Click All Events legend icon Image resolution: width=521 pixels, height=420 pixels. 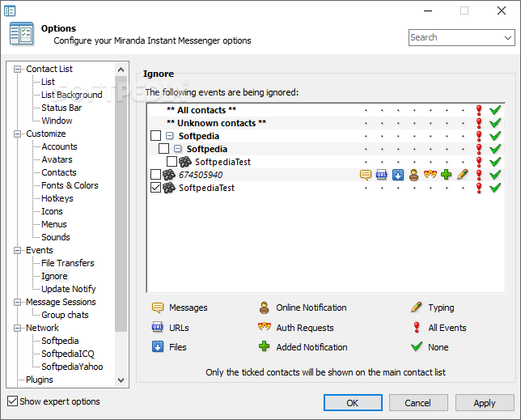tap(417, 327)
